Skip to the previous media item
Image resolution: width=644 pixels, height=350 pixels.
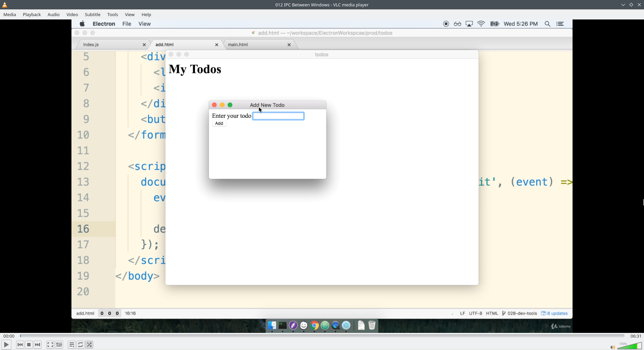(x=20, y=345)
